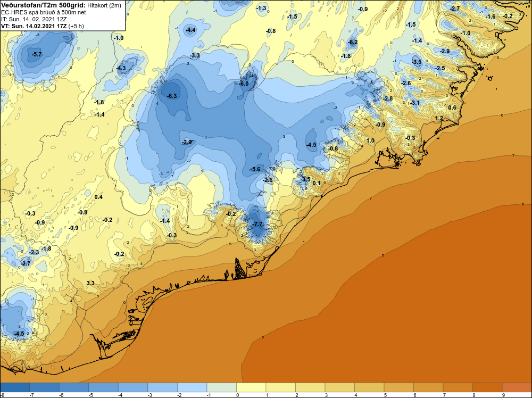Select legend swatch between -5 and -4
The image size is (532, 398).
[x=104, y=387]
